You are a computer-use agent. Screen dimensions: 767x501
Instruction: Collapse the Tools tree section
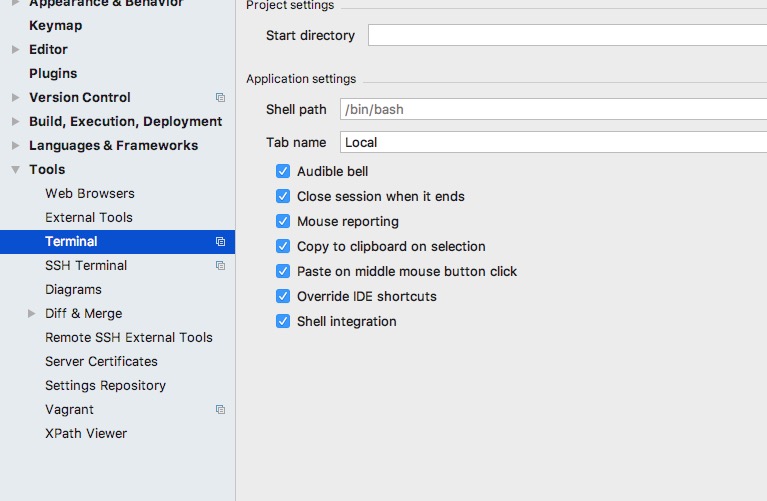click(15, 170)
